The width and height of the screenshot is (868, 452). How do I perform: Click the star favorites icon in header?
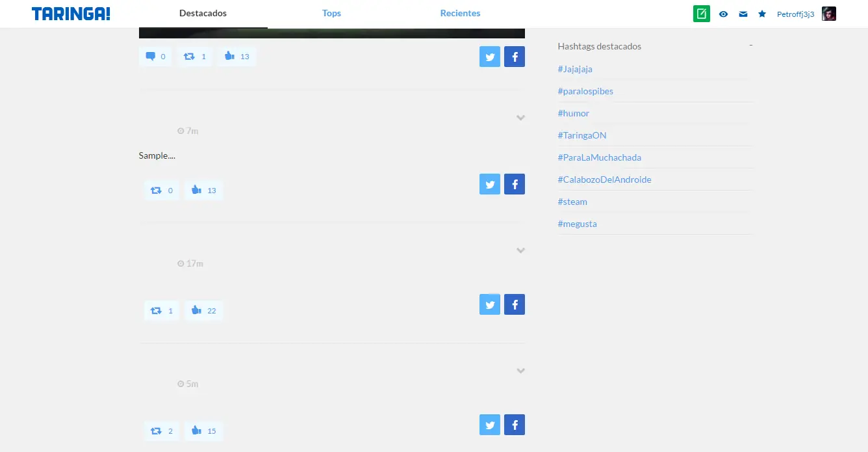click(762, 14)
